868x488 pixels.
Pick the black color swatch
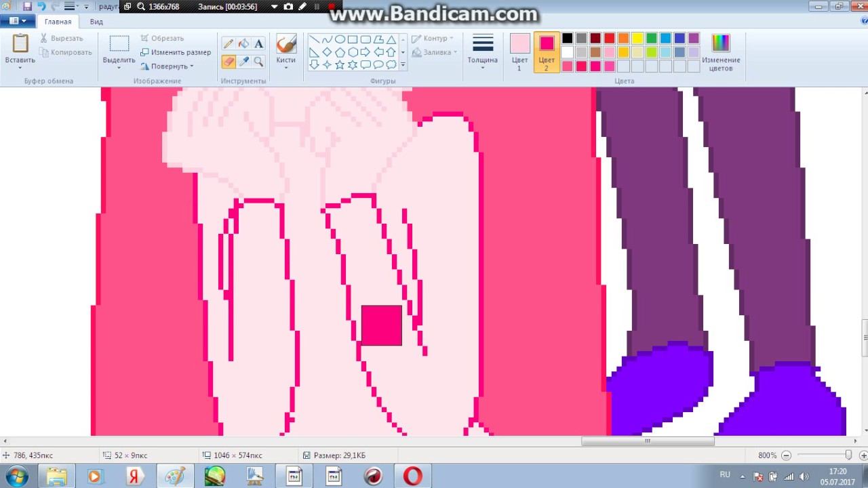pyautogui.click(x=568, y=39)
